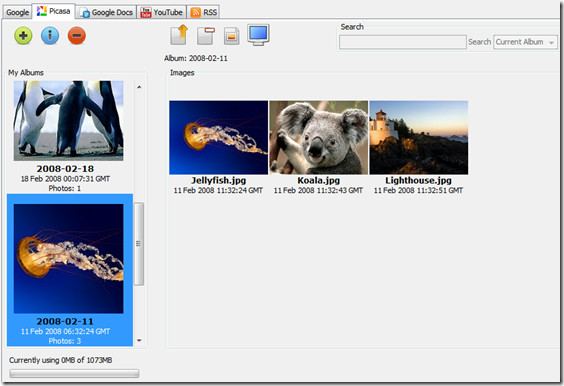Select the Koala.jpg image thumbnail
This screenshot has width=564, height=386.
point(319,137)
